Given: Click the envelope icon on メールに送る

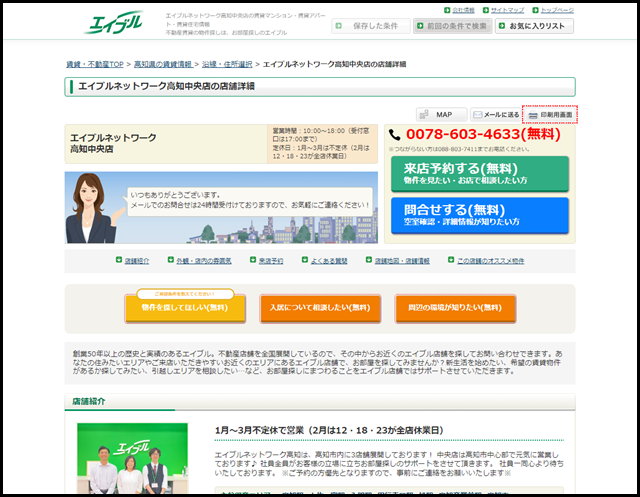Looking at the screenshot, I should coord(477,115).
